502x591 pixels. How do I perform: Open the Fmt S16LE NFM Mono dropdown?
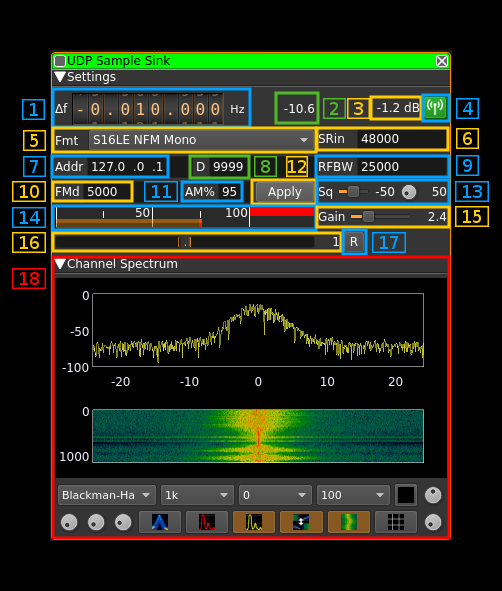[x=201, y=140]
